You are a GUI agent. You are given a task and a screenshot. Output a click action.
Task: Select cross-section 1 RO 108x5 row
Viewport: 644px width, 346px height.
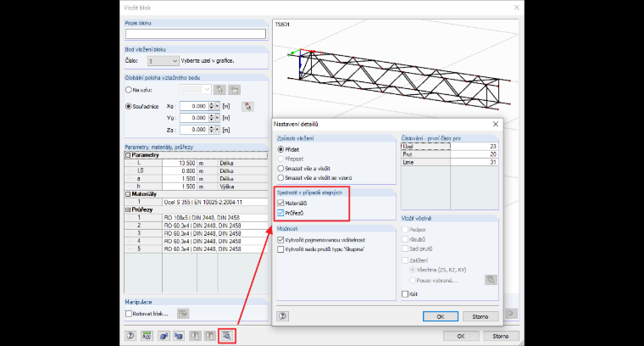click(197, 217)
